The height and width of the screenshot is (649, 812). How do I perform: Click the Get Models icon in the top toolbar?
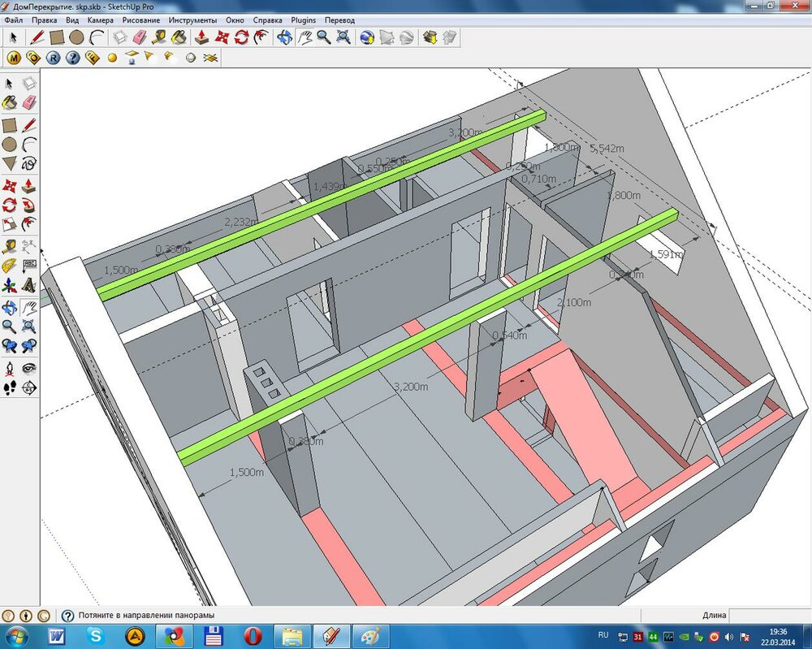430,37
